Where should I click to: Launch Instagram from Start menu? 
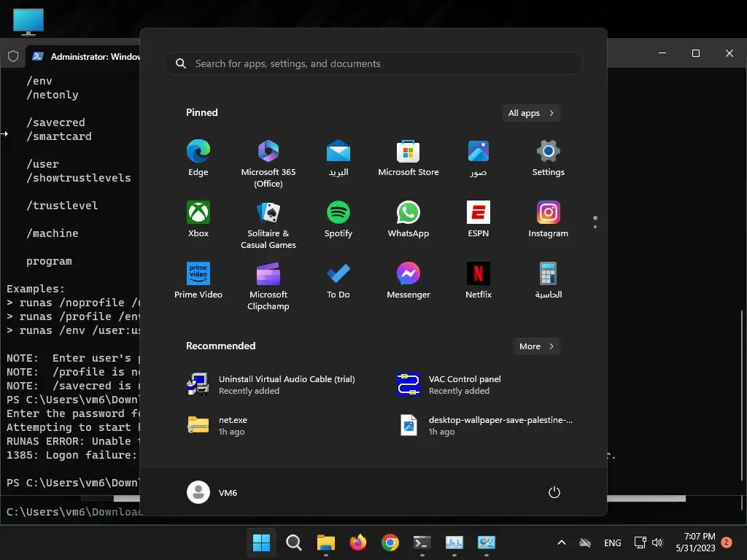549,219
